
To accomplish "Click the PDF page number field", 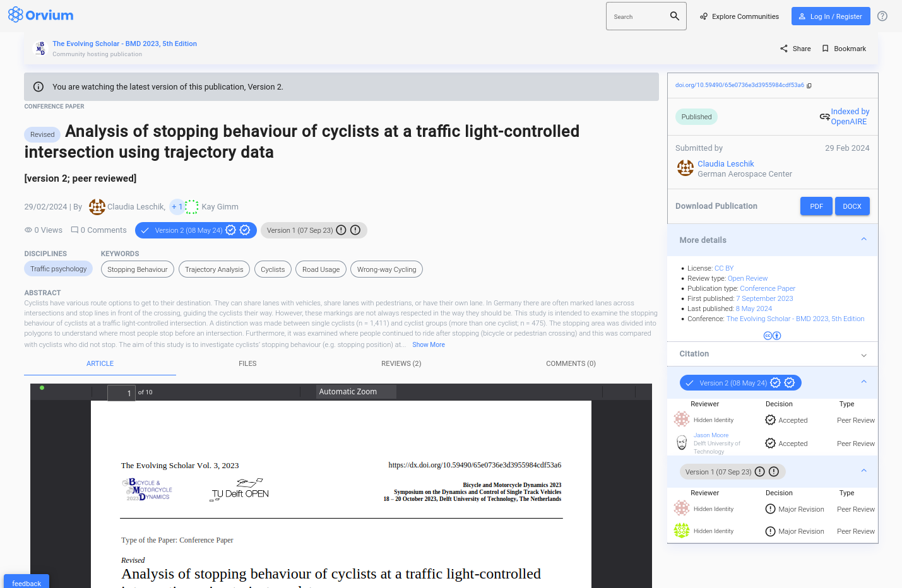I will coord(121,393).
